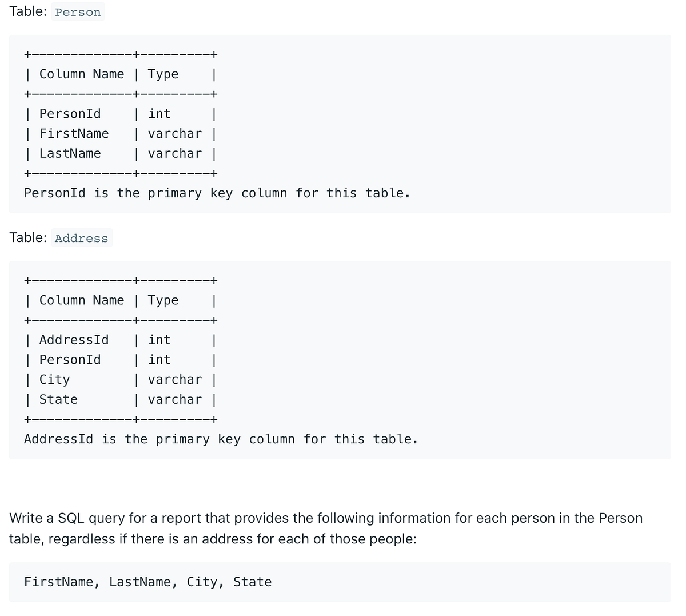Click LastName row in Person table
Viewport: 686px width, 616px height.
[x=70, y=154]
